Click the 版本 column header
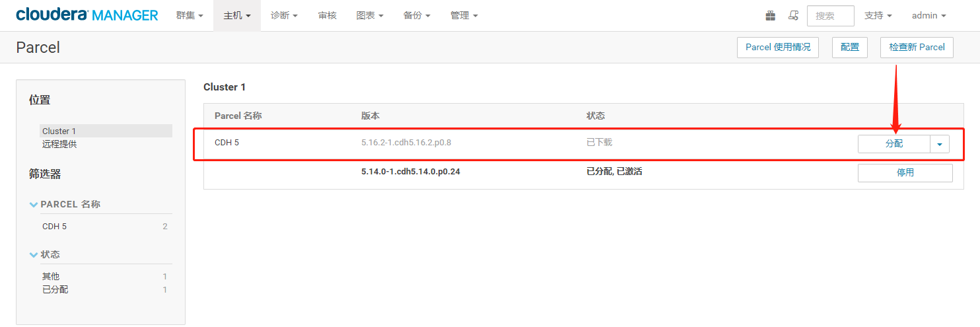The height and width of the screenshot is (327, 980). click(370, 116)
